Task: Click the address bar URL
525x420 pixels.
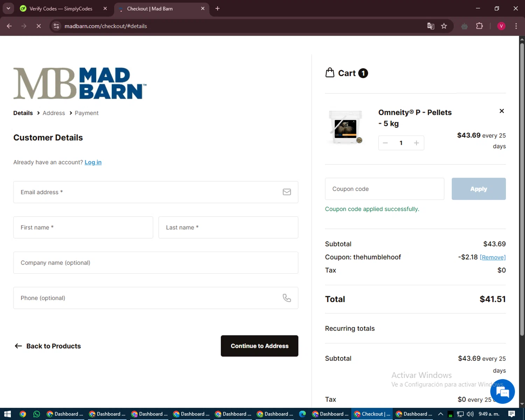Action: point(106,26)
